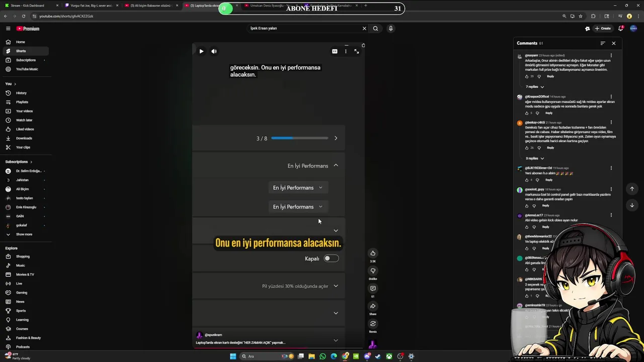Toggle closed captions on the Short
The height and width of the screenshot is (362, 644).
click(335, 51)
